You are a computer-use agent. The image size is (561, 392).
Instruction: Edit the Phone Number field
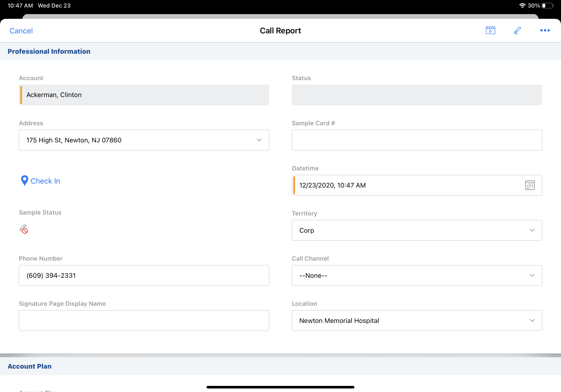tap(144, 275)
